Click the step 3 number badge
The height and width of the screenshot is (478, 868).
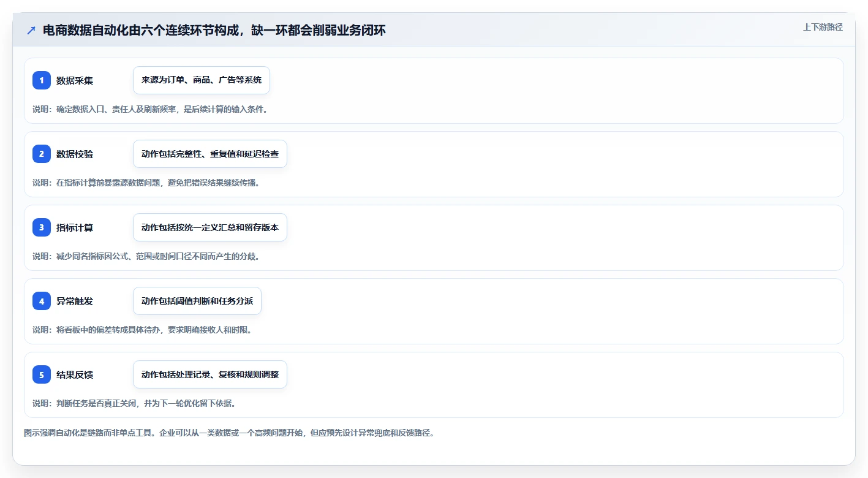click(42, 227)
